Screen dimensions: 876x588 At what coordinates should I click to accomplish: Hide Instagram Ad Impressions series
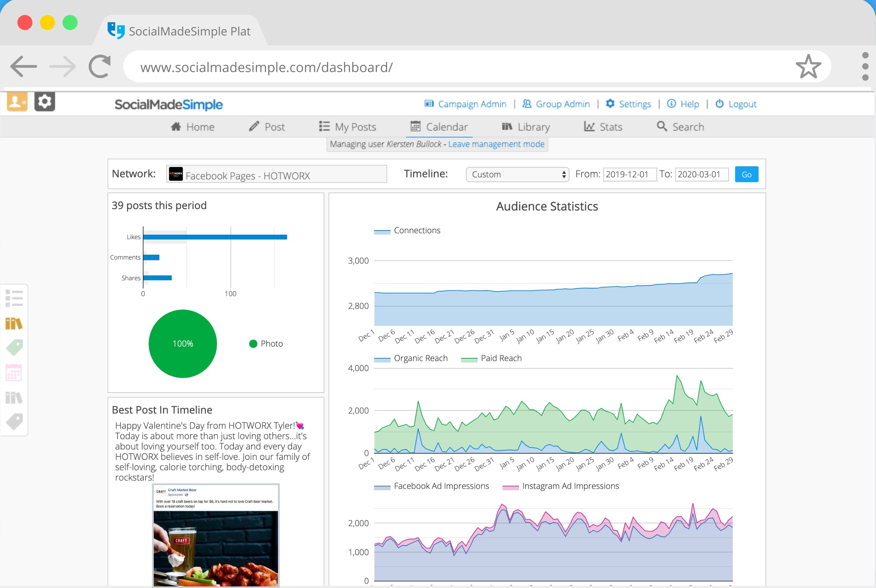click(570, 486)
